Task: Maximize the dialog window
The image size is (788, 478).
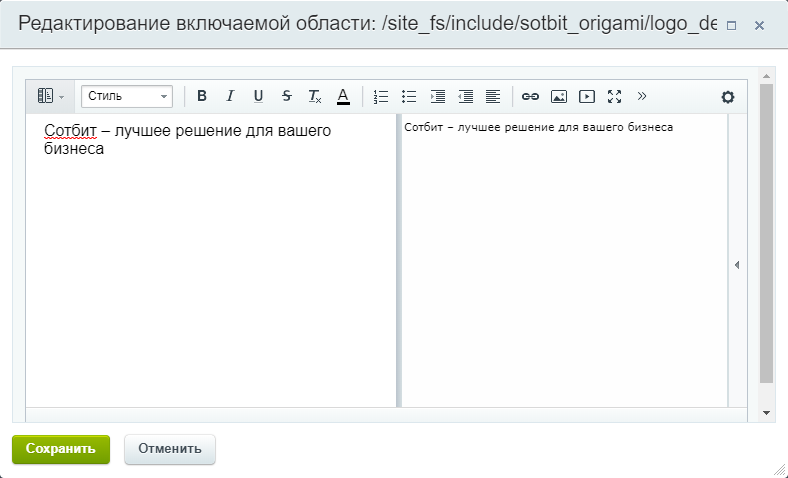Action: tap(732, 25)
